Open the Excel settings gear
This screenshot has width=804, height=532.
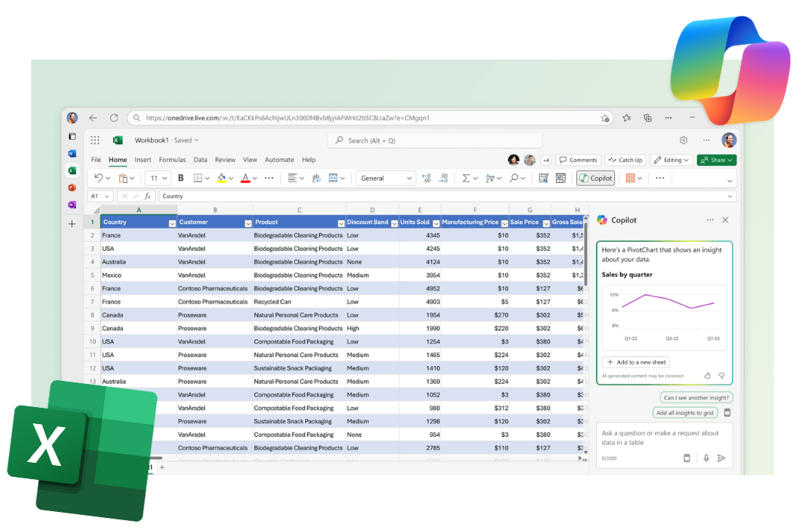pos(683,140)
